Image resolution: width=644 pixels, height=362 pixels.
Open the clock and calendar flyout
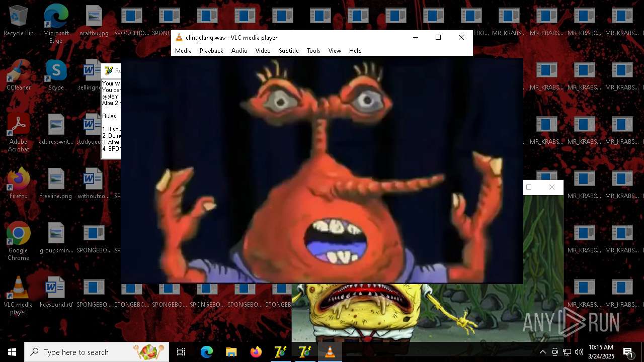[601, 352]
